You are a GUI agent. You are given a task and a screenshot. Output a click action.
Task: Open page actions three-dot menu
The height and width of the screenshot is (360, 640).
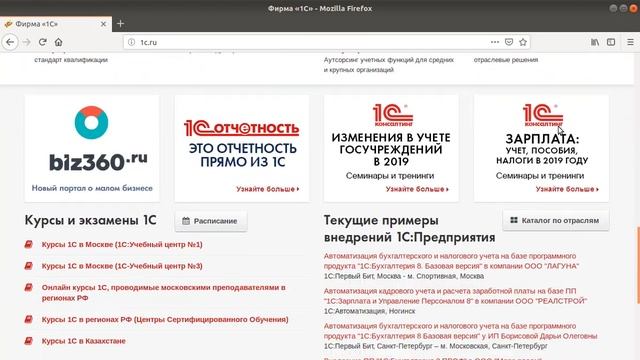[495, 42]
